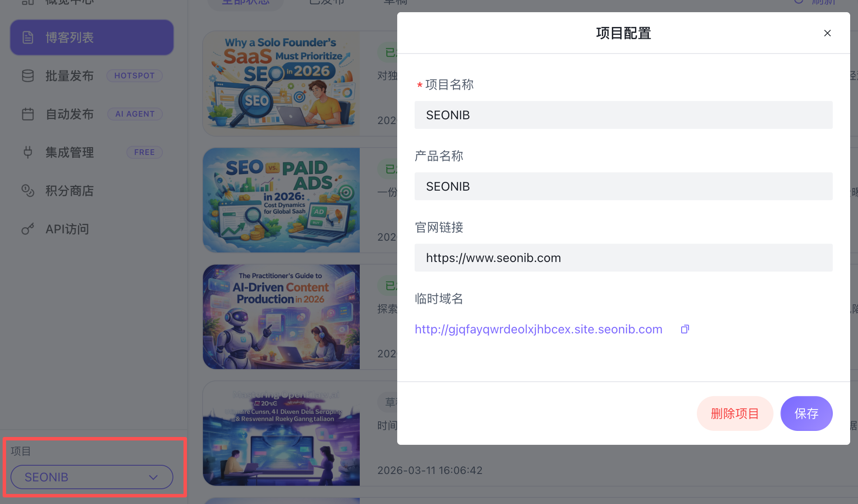Image resolution: width=858 pixels, height=504 pixels.
Task: Click the points store coins icon
Action: (28, 191)
